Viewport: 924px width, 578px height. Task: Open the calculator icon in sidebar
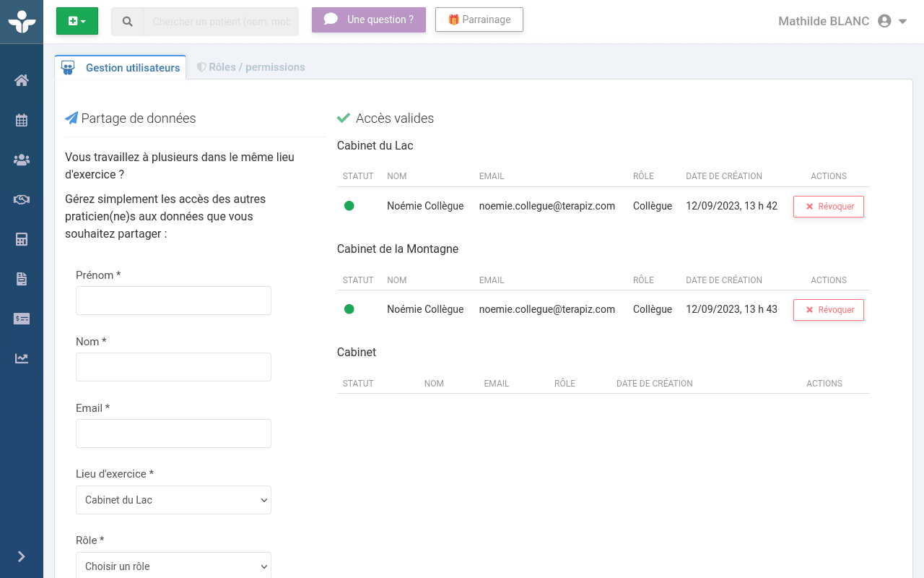(22, 239)
